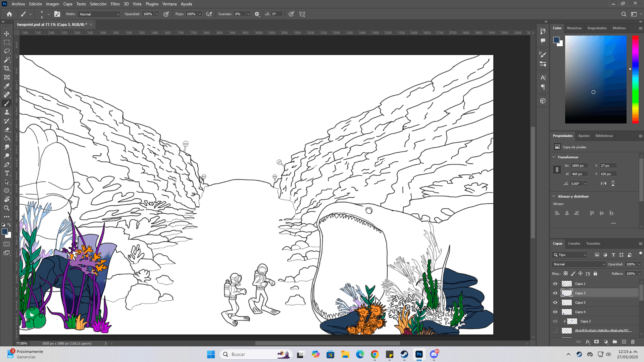Click the width An input field

[579, 166]
